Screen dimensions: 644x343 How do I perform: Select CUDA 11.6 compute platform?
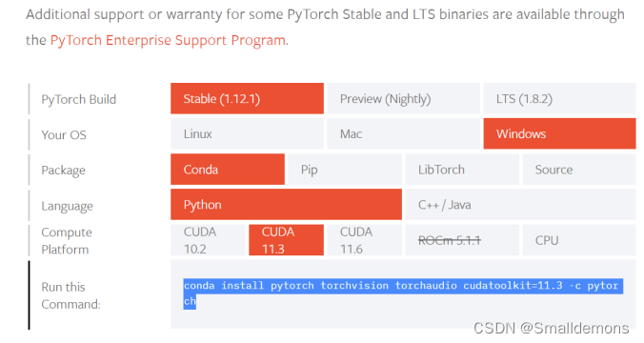pyautogui.click(x=364, y=240)
